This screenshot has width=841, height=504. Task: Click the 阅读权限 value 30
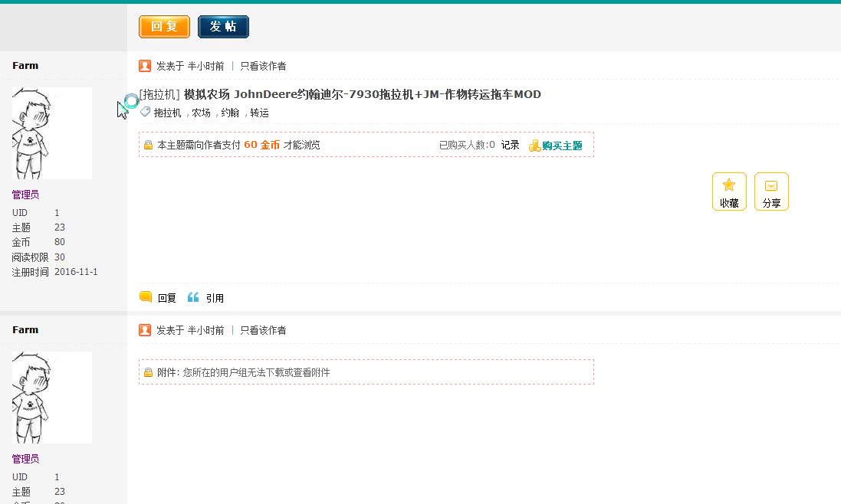click(60, 257)
